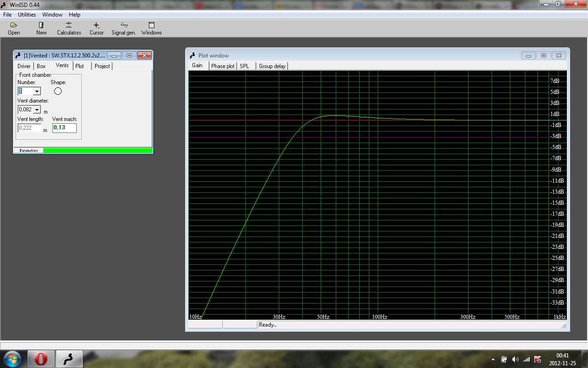Open the Calculators tool
The image size is (588, 368).
point(68,28)
